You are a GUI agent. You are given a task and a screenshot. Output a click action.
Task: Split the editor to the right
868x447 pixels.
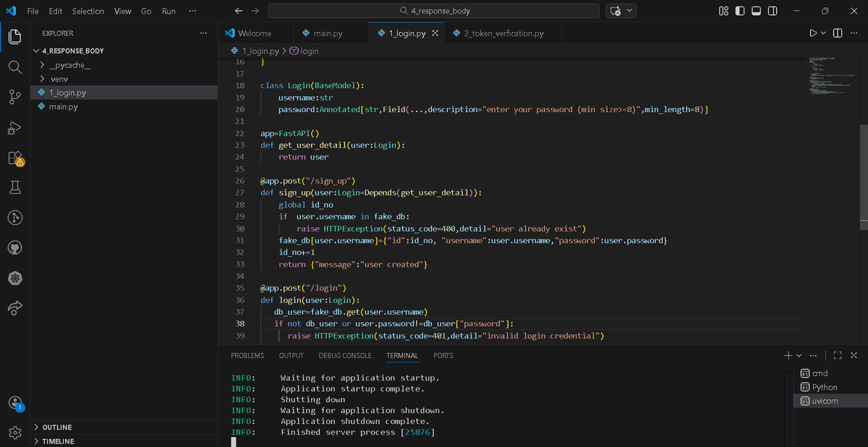point(838,33)
